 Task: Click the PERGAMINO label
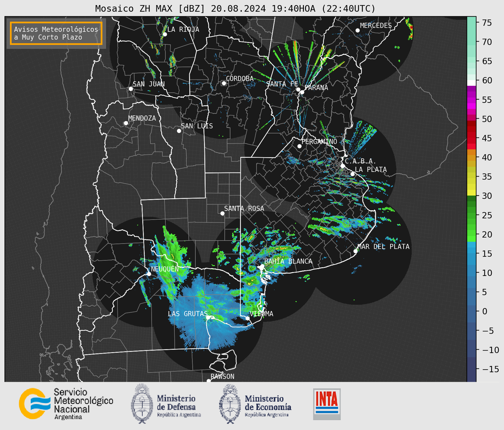click(319, 141)
